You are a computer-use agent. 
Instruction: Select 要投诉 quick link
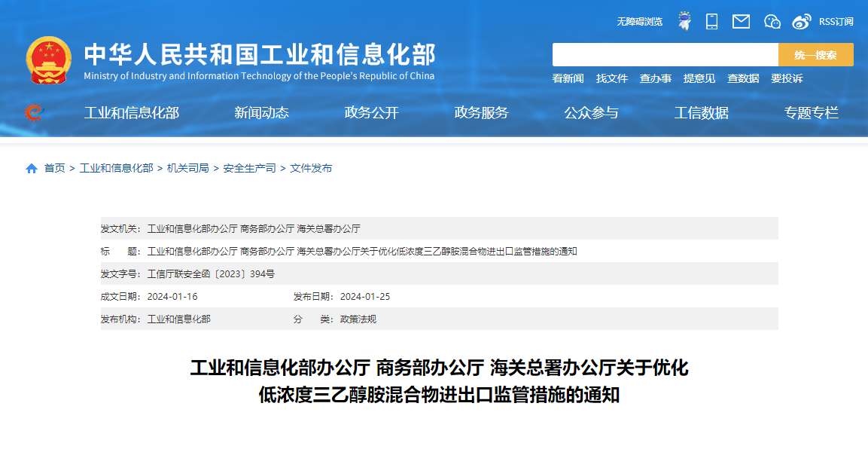tap(787, 78)
